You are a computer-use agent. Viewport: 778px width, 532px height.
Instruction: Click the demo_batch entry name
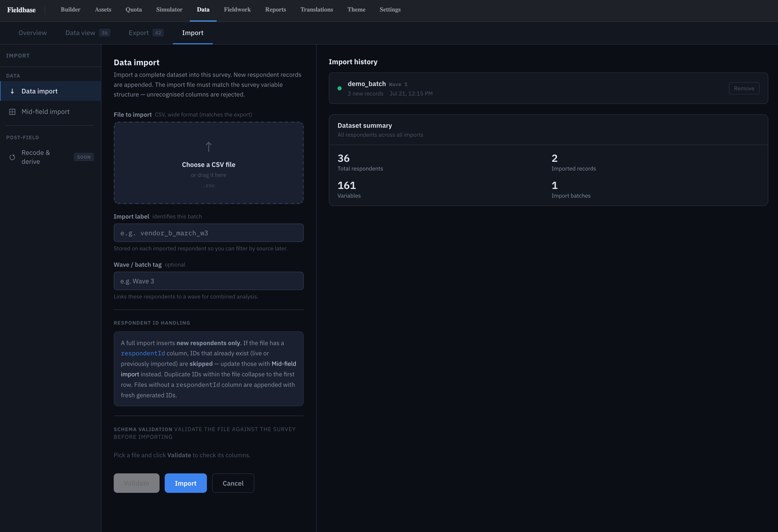[x=366, y=84]
